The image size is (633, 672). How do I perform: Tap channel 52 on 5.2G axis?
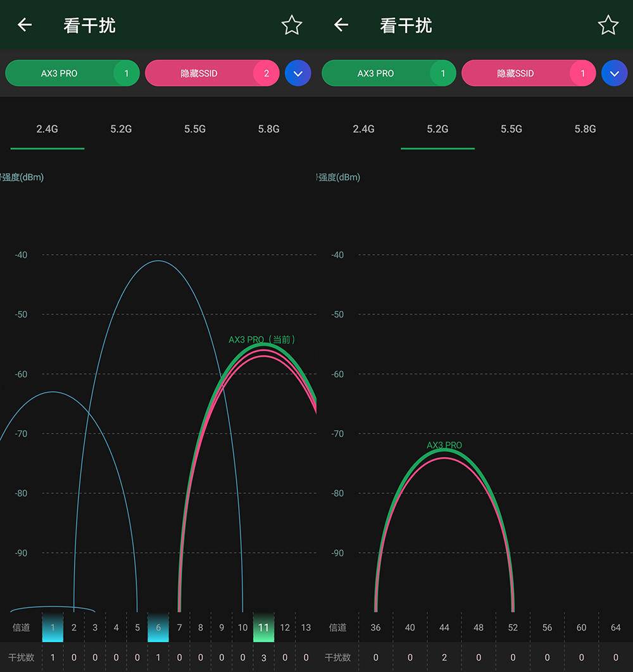click(513, 628)
